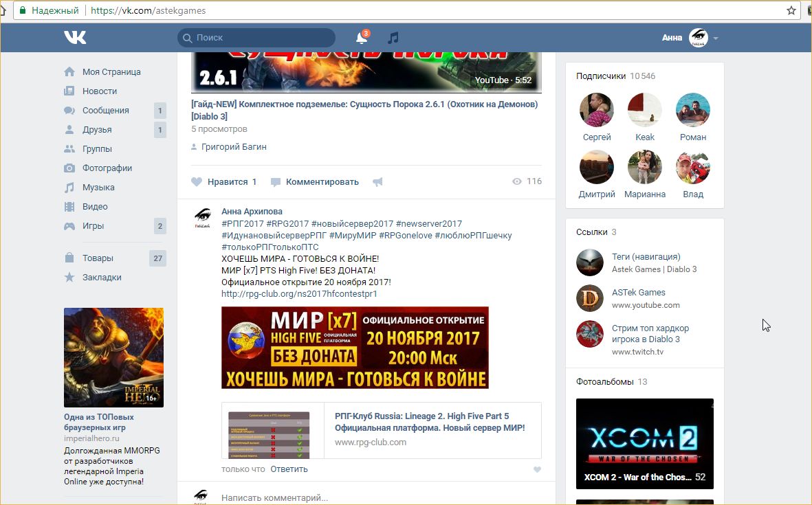Screen dimensions: 812x505
Task: Click the Написать комментарий field
Action: point(381,497)
